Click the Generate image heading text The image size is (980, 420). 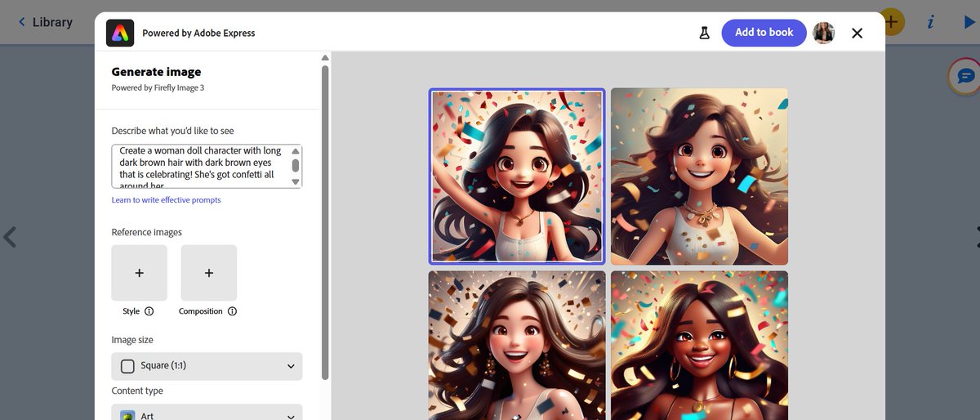pos(156,72)
